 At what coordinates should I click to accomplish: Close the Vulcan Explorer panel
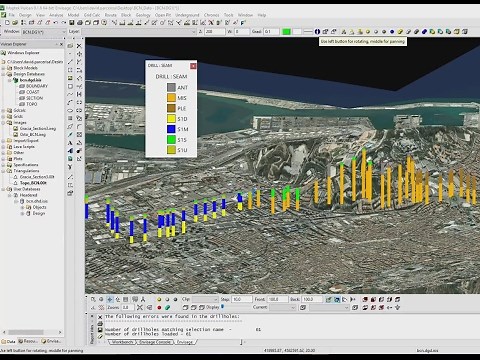(x=61, y=44)
